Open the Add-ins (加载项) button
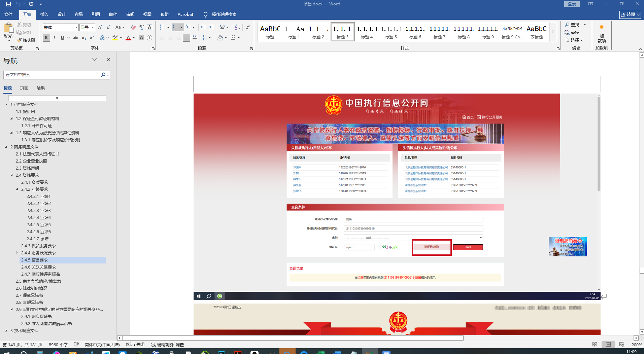This screenshot has height=354, width=644. click(602, 34)
